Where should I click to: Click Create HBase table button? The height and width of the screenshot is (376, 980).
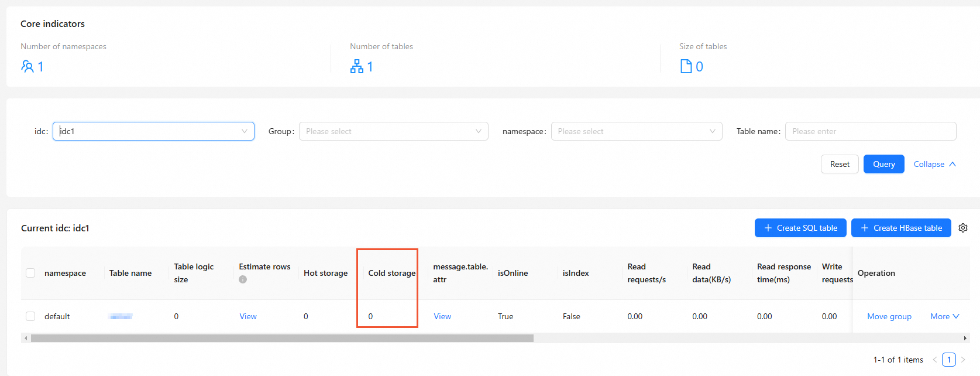901,228
